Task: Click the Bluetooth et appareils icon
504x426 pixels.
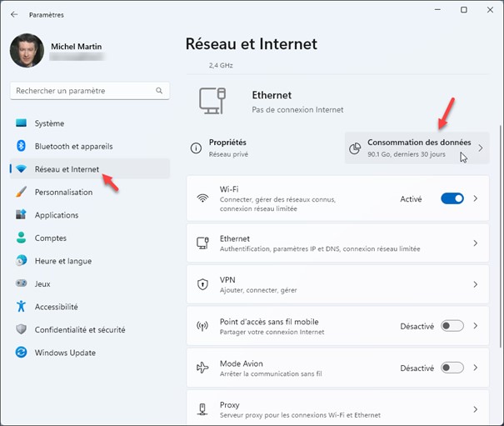Action: click(x=22, y=146)
